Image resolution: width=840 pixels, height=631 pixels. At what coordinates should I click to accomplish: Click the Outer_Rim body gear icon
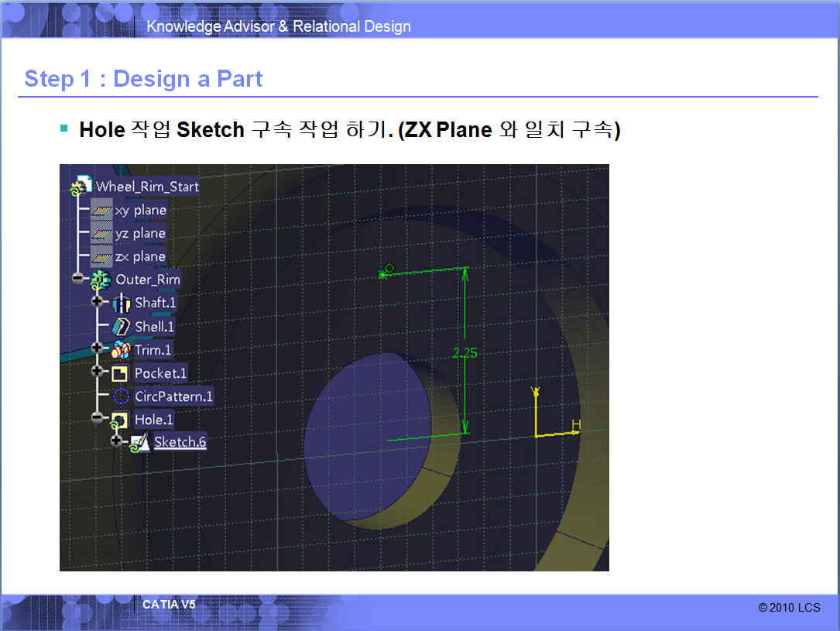(101, 280)
